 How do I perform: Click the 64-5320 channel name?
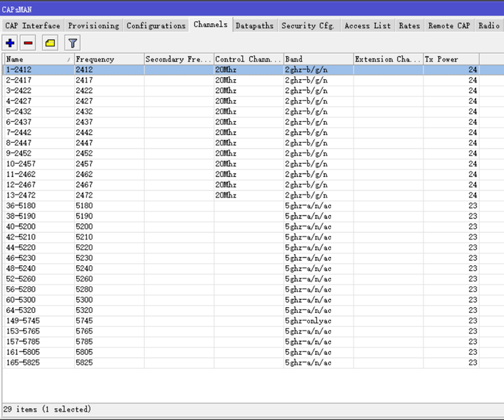coord(21,310)
